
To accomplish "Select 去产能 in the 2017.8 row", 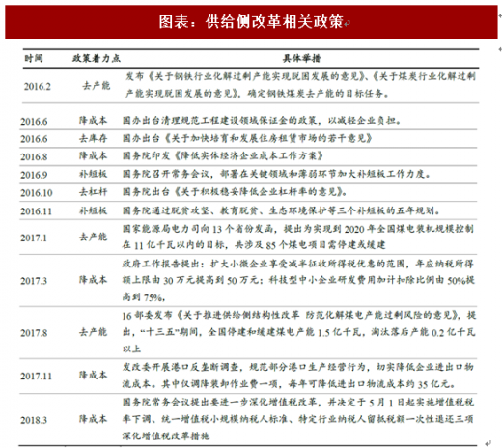I will [94, 332].
